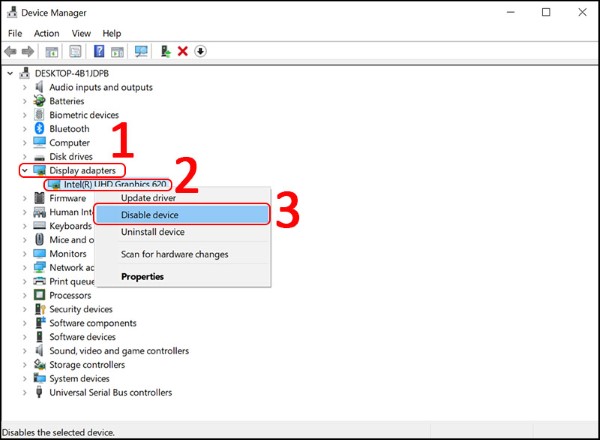Expand the Audio inputs and outputs category
600x440 pixels.
point(24,87)
